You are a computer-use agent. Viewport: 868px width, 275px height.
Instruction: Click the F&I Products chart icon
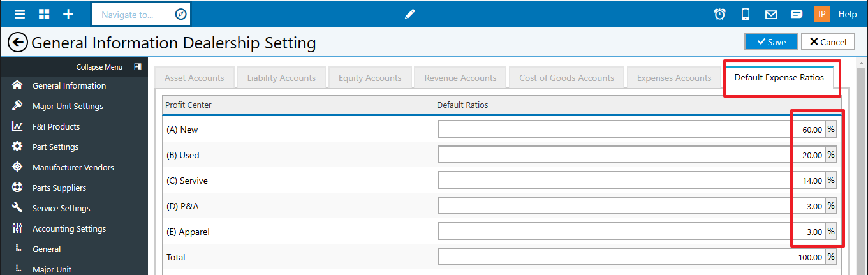[x=17, y=126]
